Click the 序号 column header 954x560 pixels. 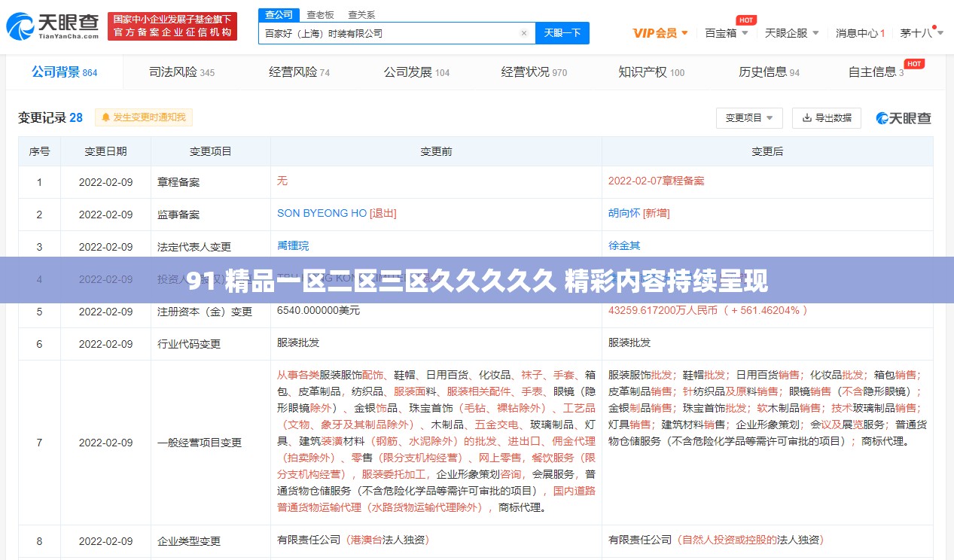point(39,151)
